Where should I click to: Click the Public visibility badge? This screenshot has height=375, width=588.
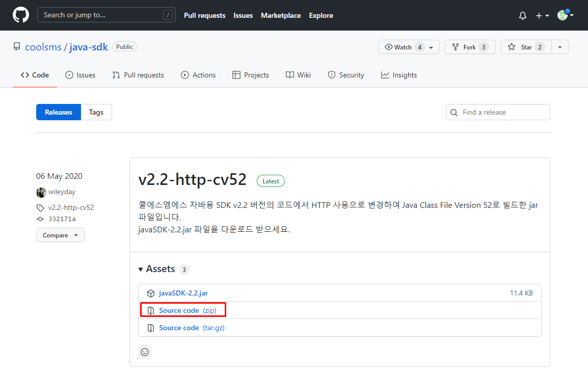click(x=124, y=46)
